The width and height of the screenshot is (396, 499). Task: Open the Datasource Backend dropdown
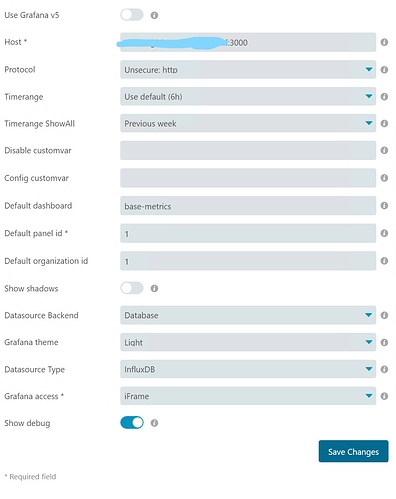tap(248, 315)
